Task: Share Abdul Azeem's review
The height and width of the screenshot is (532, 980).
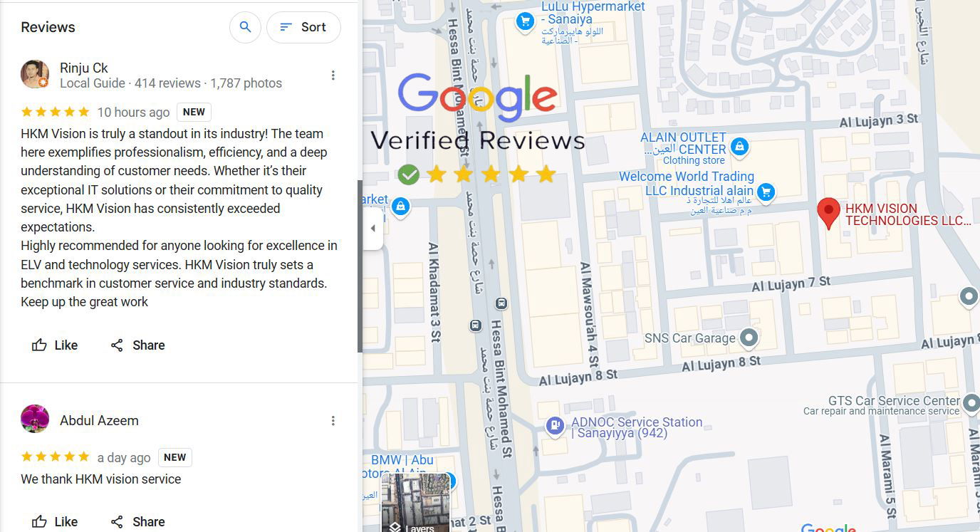Action: pyautogui.click(x=137, y=522)
